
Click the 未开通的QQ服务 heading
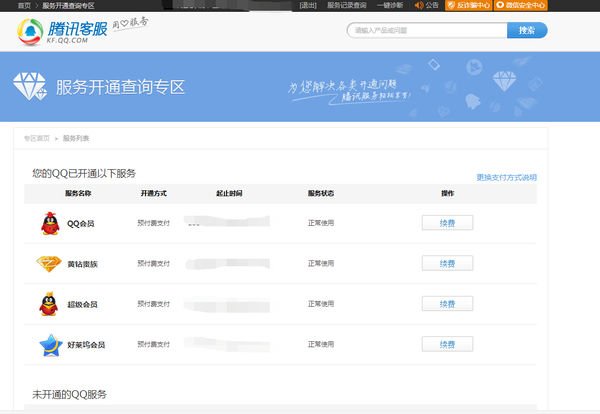point(69,394)
